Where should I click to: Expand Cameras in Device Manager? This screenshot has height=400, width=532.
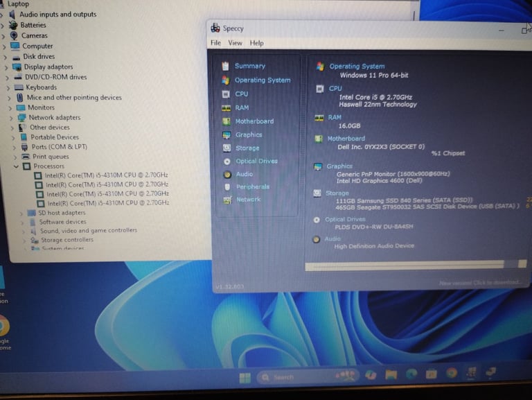coord(3,36)
